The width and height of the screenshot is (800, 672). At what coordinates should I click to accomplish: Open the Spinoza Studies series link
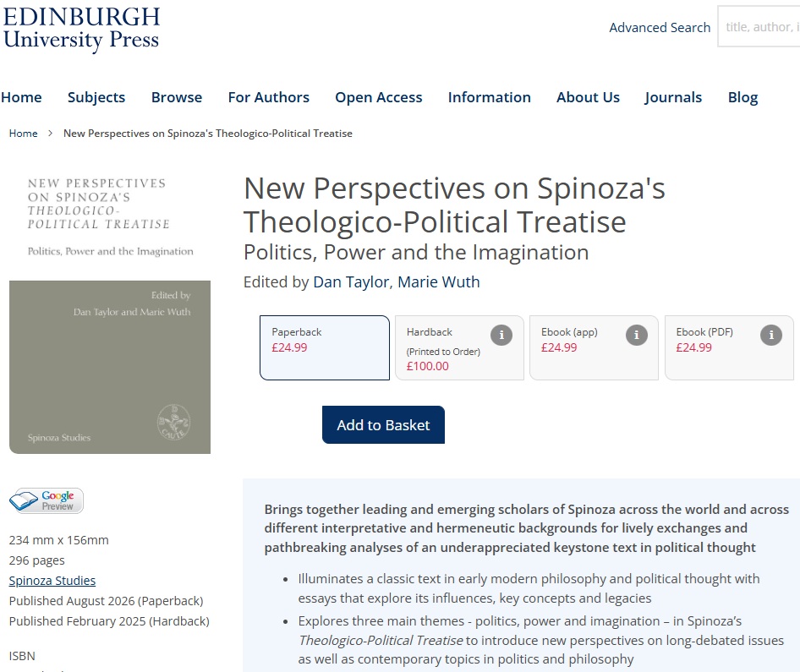tap(52, 581)
